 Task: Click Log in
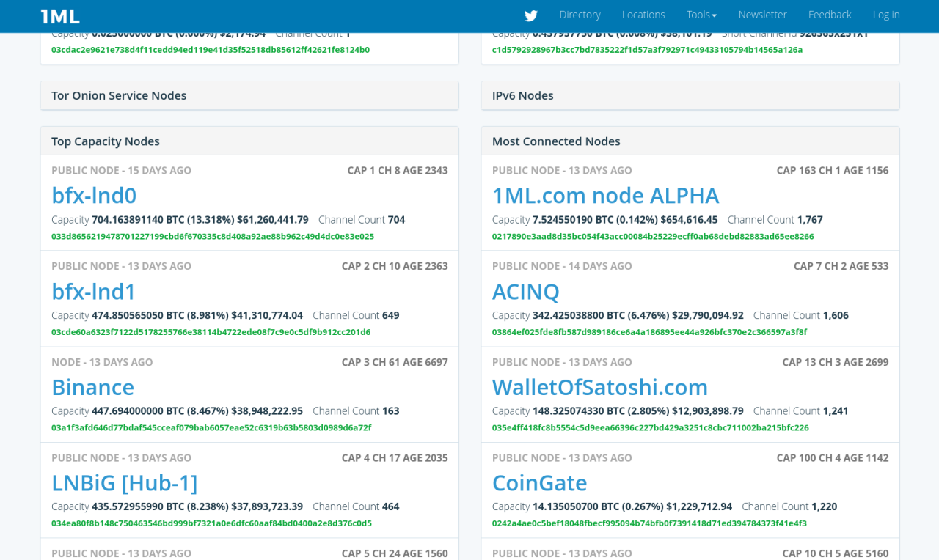point(885,15)
